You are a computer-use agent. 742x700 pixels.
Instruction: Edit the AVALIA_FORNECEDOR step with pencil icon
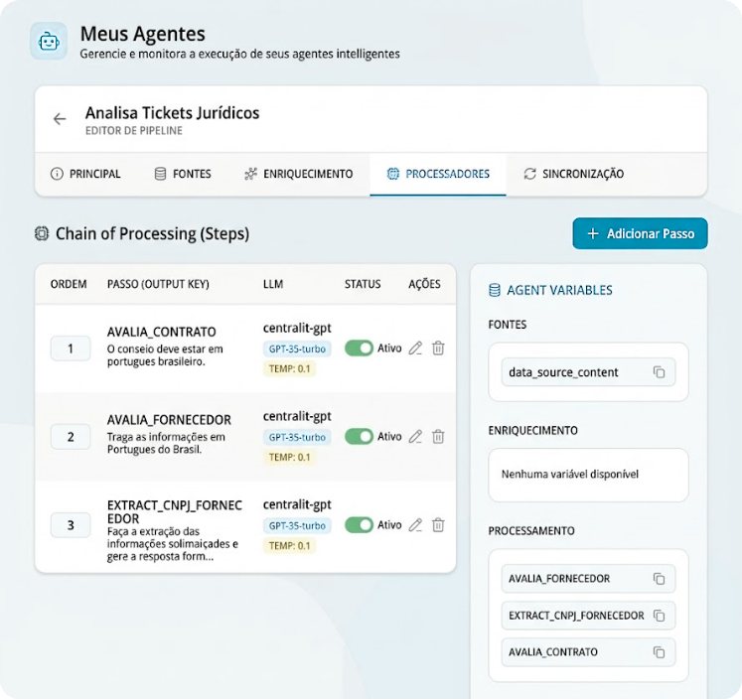point(415,437)
